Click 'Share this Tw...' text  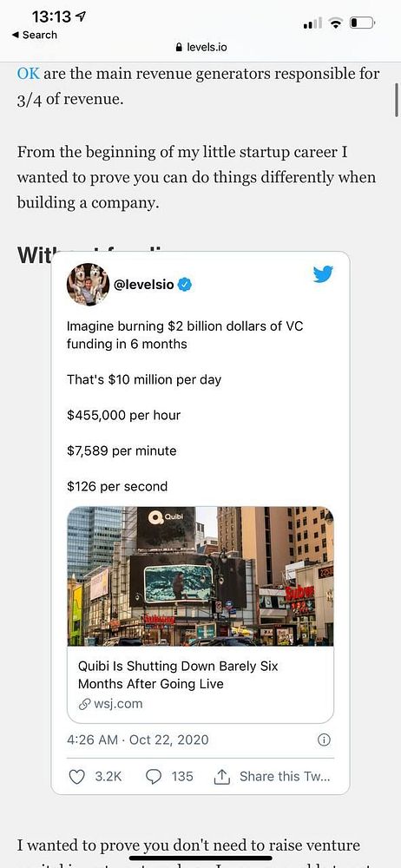pyautogui.click(x=285, y=777)
